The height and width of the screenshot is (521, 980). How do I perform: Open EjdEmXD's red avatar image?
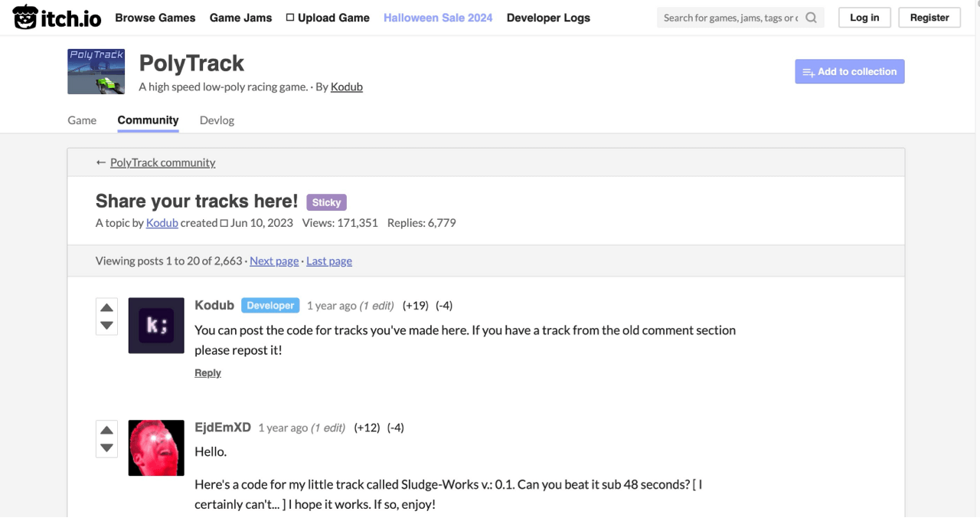[x=156, y=447]
